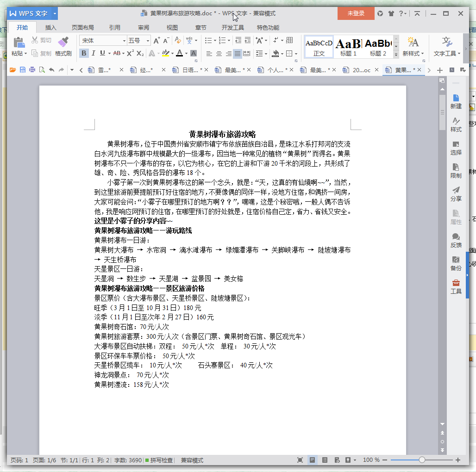
Task: Click the 备份 backup icon
Action: point(456,263)
